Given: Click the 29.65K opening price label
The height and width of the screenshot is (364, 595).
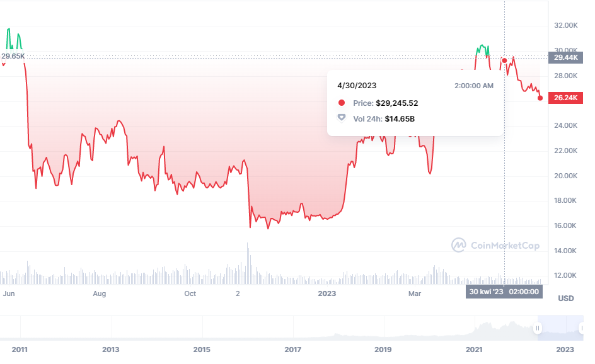Looking at the screenshot, I should coord(13,56).
